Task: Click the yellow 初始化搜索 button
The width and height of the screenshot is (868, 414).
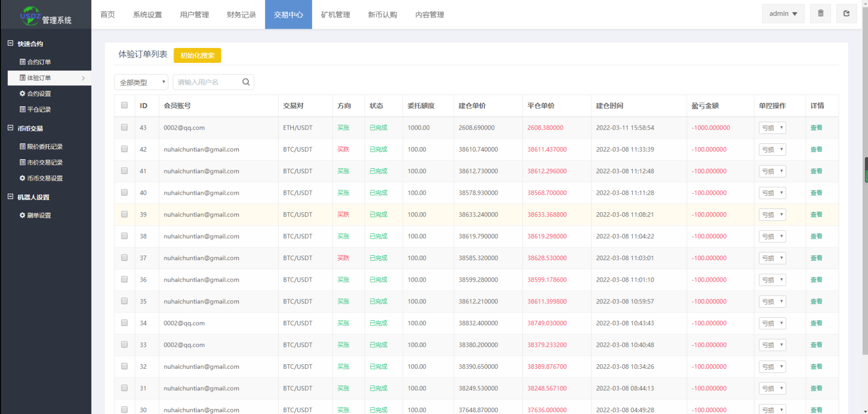Action: (x=197, y=55)
